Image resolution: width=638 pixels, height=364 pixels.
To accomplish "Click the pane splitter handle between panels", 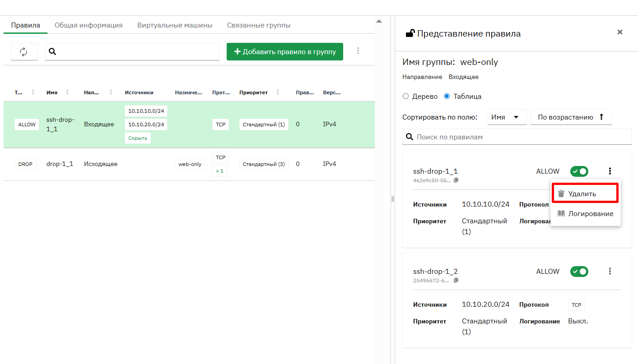I will pyautogui.click(x=392, y=199).
